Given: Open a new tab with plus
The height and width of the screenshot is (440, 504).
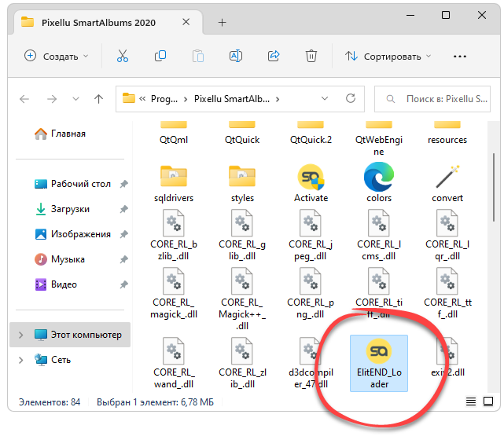Looking at the screenshot, I should pyautogui.click(x=222, y=23).
